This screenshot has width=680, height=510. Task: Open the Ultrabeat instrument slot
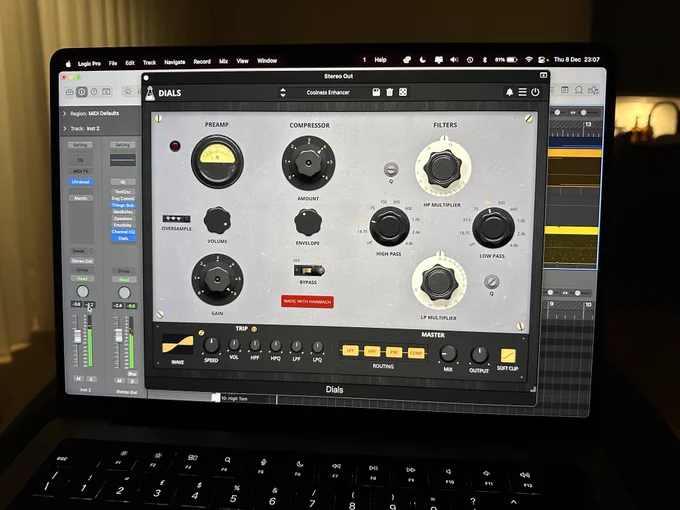81,182
